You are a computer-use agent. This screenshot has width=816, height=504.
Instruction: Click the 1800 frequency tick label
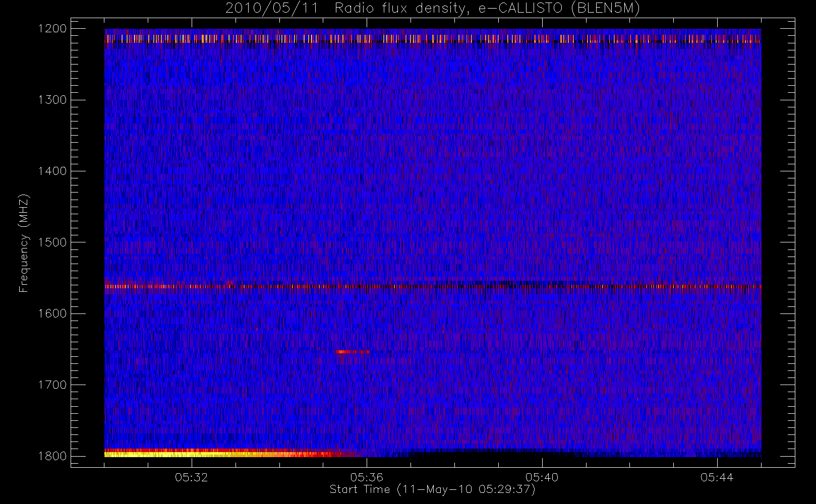(53, 456)
